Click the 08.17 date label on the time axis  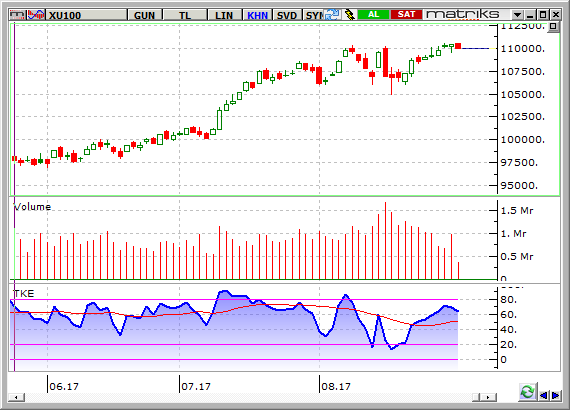coord(336,386)
